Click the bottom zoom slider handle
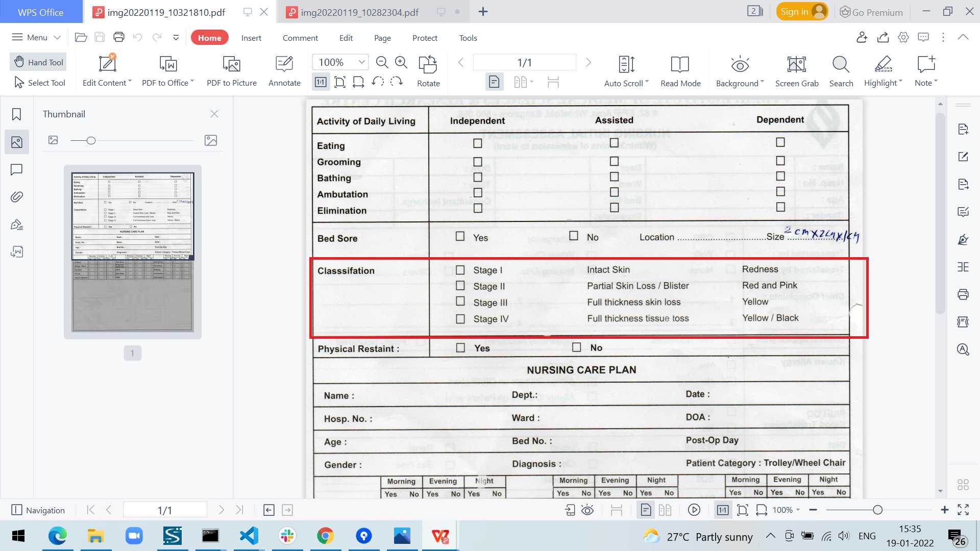The width and height of the screenshot is (980, 551). 877,510
